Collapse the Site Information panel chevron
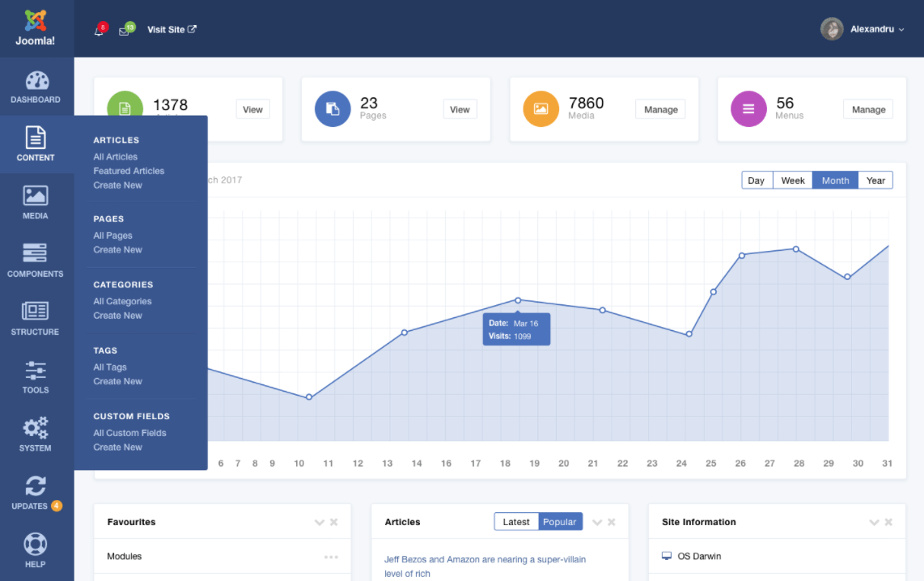924x581 pixels. coord(874,523)
